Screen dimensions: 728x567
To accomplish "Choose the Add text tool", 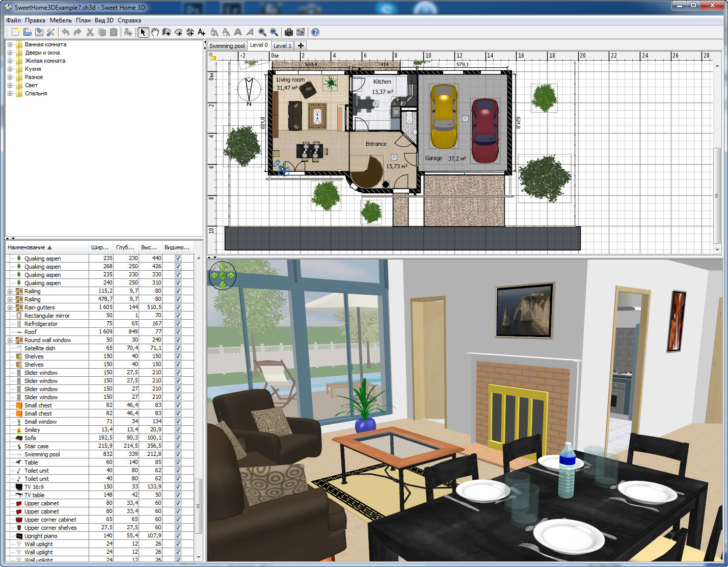I will tap(202, 32).
